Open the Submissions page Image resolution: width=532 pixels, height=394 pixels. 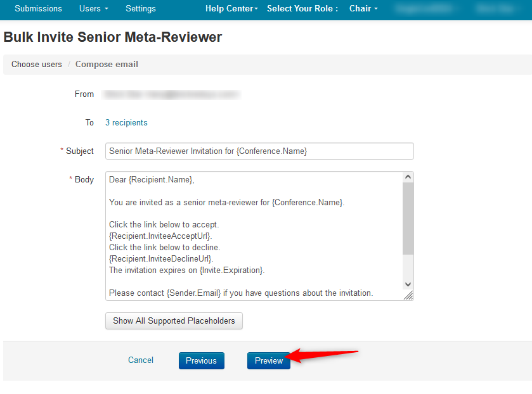coord(38,8)
